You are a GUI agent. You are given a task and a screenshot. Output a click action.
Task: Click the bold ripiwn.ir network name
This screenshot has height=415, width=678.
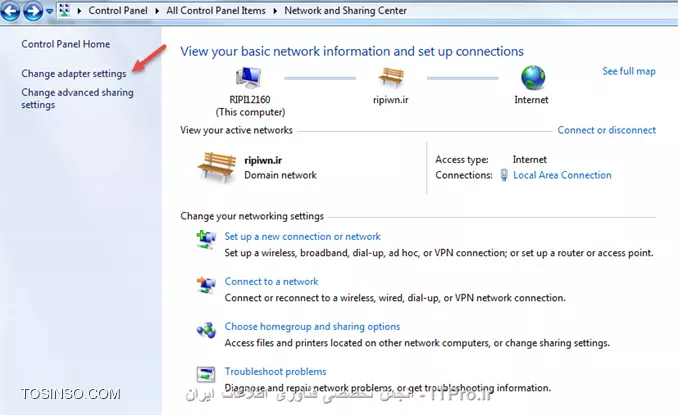pyautogui.click(x=263, y=160)
